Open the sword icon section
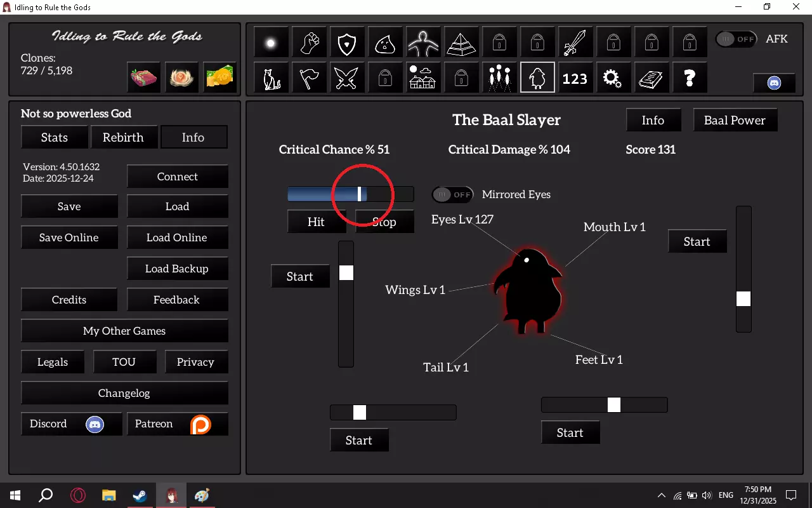The width and height of the screenshot is (812, 508). point(575,43)
